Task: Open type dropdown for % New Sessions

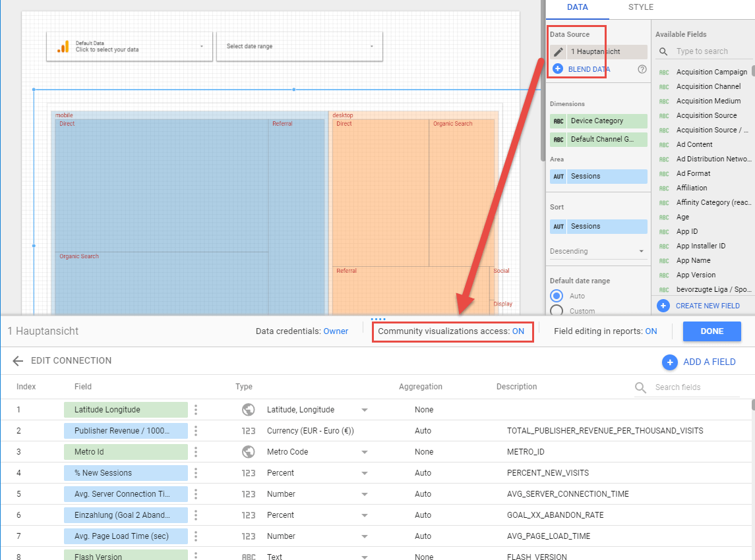Action: [365, 474]
